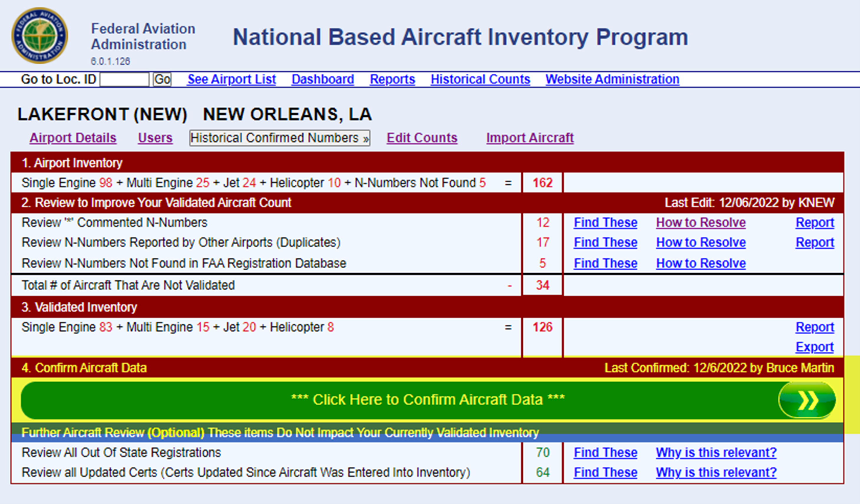860x504 pixels.
Task: View Report for Validated Inventory
Action: (x=815, y=327)
